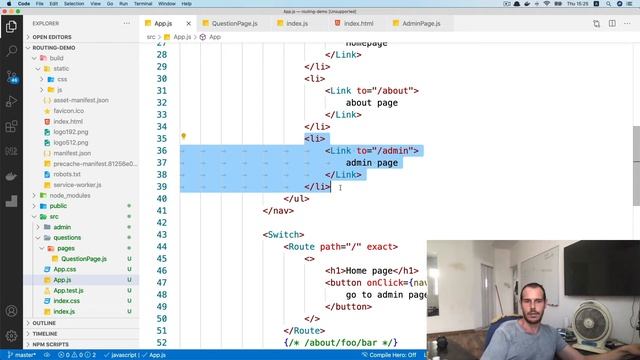Click the Apple menu icon

pyautogui.click(x=9, y=4)
